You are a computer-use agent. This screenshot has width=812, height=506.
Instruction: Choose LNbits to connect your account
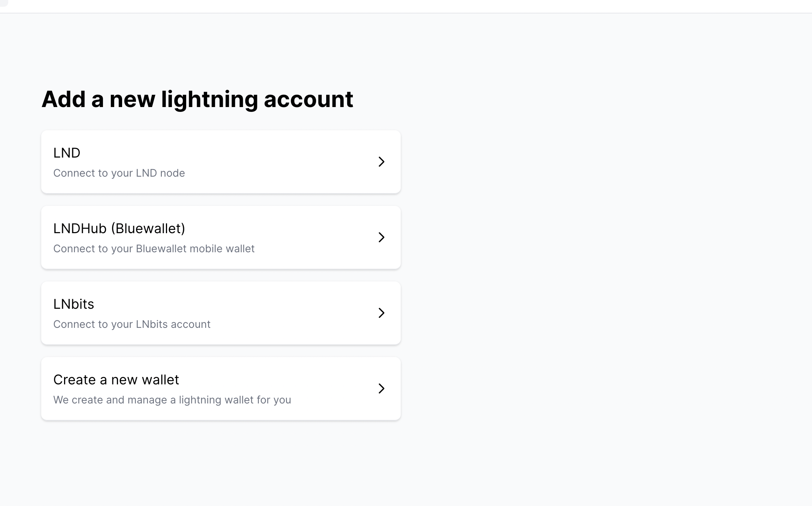pyautogui.click(x=221, y=313)
